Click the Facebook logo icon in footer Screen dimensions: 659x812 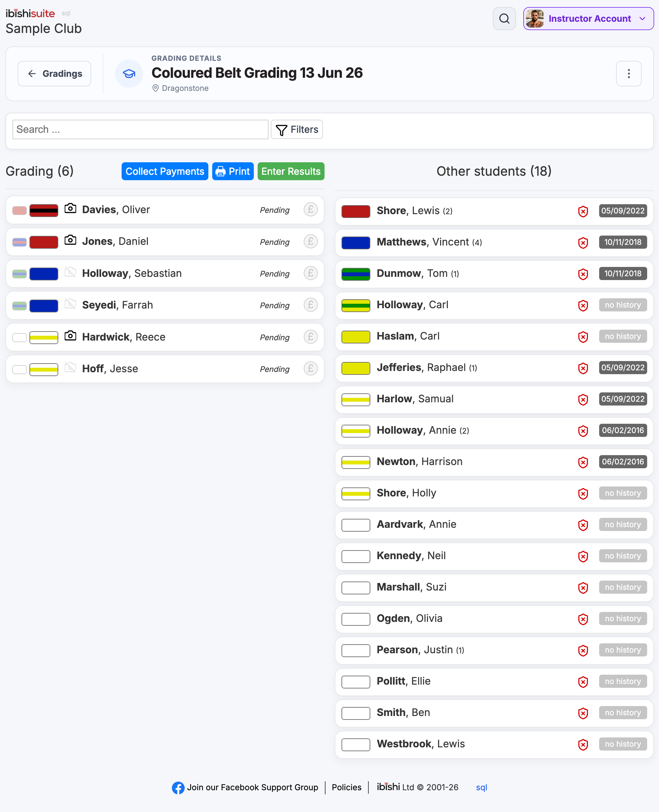[x=178, y=788]
